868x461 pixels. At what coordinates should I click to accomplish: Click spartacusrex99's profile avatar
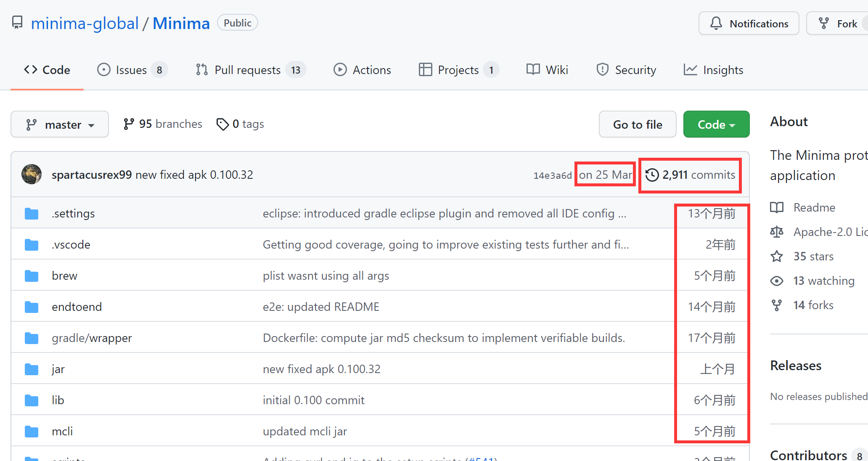coord(32,174)
